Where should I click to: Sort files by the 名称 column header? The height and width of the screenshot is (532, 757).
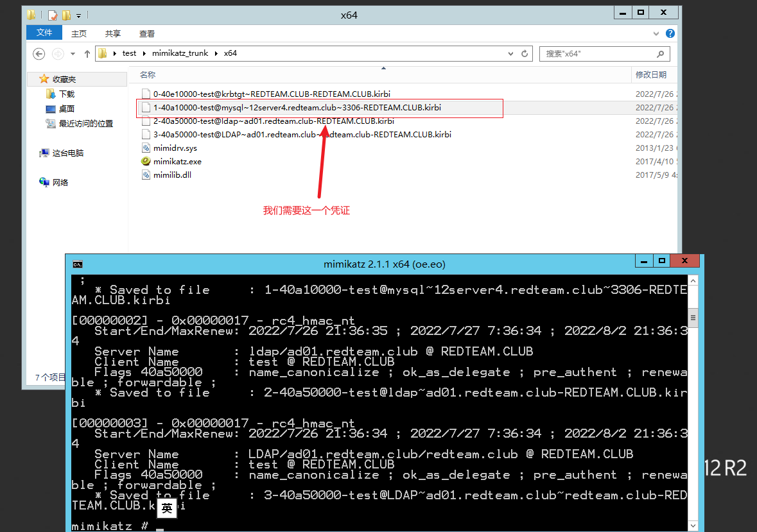tap(147, 74)
